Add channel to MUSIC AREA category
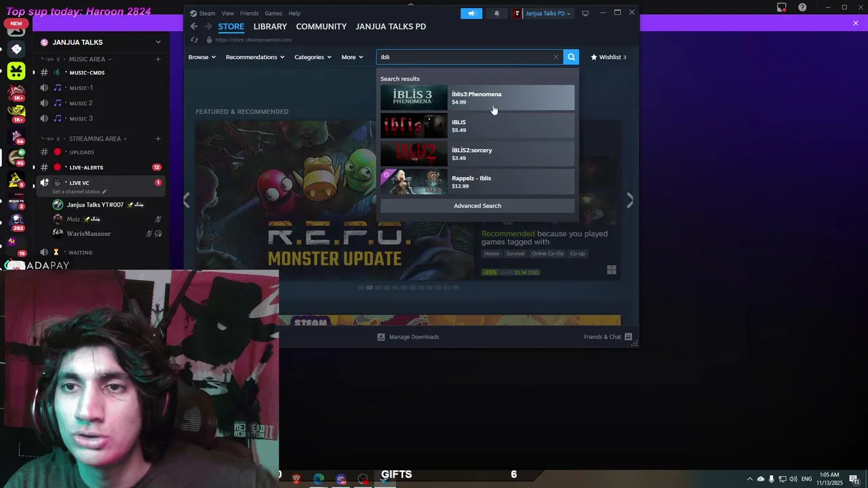The image size is (868, 488). tap(158, 59)
